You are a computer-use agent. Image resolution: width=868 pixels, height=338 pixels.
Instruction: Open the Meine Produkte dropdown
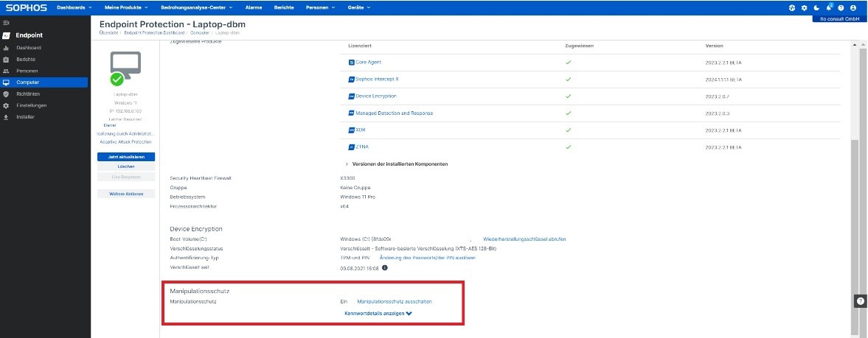click(126, 7)
